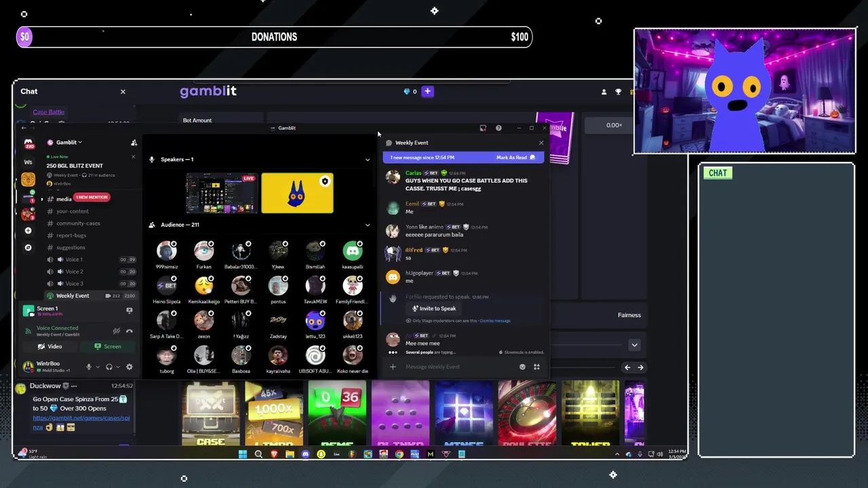
Task: Click the noise suppression icon
Action: (x=117, y=331)
